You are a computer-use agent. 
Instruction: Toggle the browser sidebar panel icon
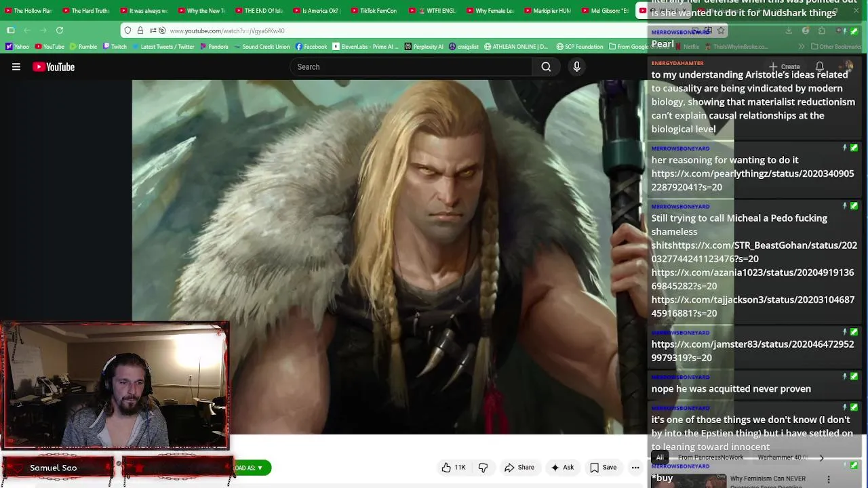coord(11,30)
